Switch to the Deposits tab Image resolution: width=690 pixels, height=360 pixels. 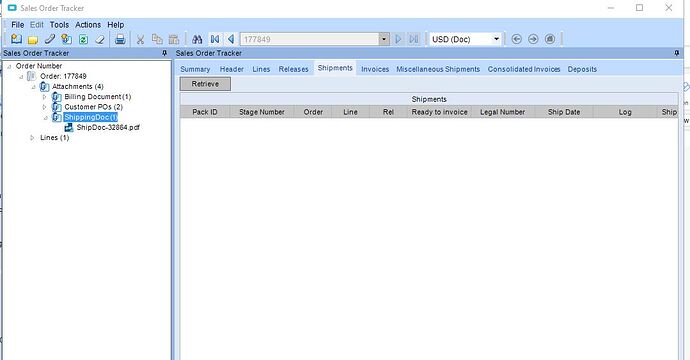click(582, 69)
